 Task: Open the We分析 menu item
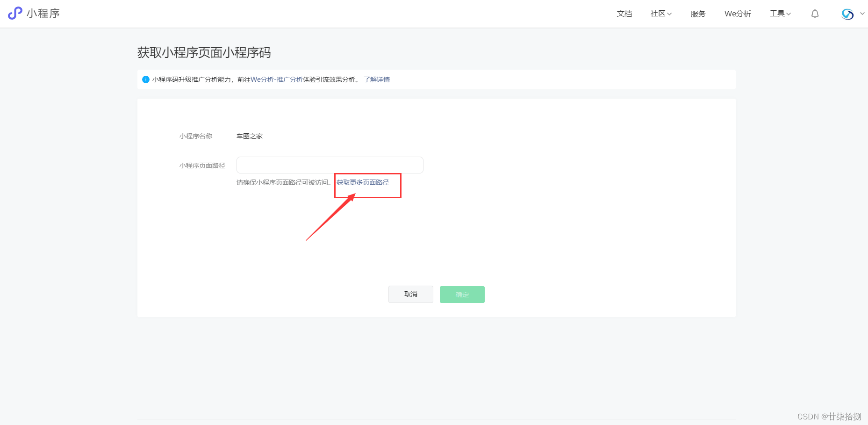[x=738, y=14]
